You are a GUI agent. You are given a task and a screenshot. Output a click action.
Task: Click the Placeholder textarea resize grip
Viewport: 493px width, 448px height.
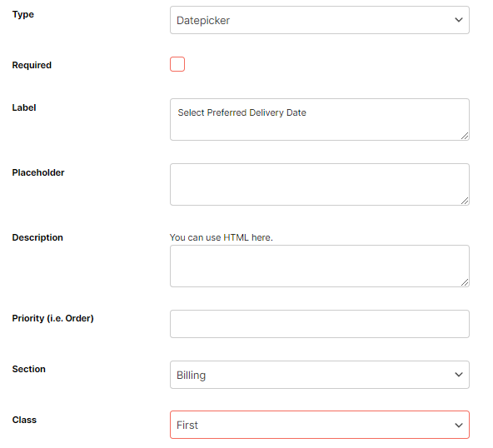[465, 201]
